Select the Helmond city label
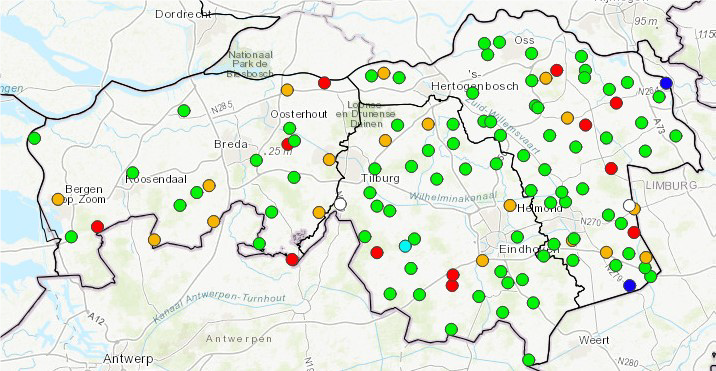 (540, 208)
